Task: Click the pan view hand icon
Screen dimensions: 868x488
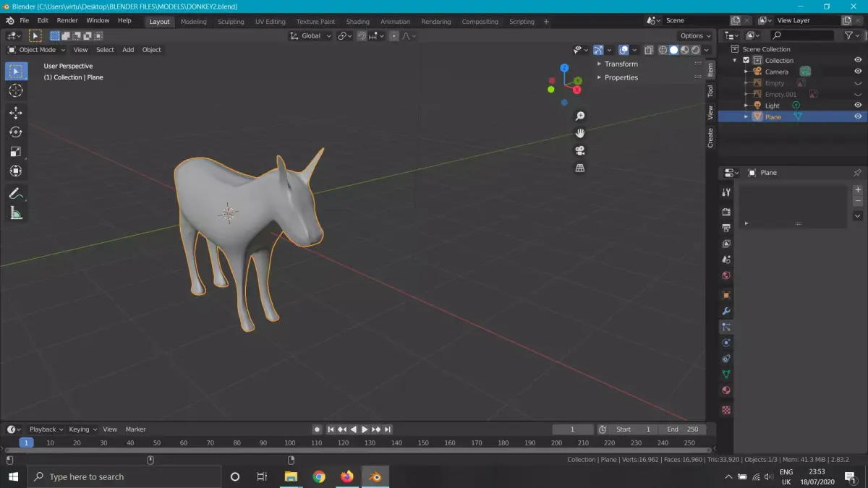Action: point(580,133)
